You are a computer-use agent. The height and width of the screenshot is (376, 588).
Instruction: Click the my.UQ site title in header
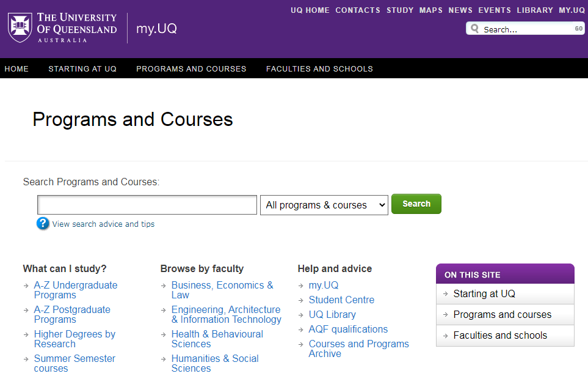point(156,29)
